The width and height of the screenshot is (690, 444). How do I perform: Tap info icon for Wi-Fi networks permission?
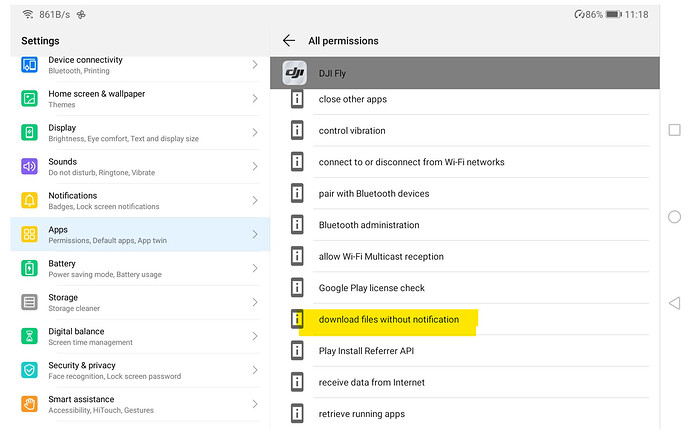coord(297,161)
